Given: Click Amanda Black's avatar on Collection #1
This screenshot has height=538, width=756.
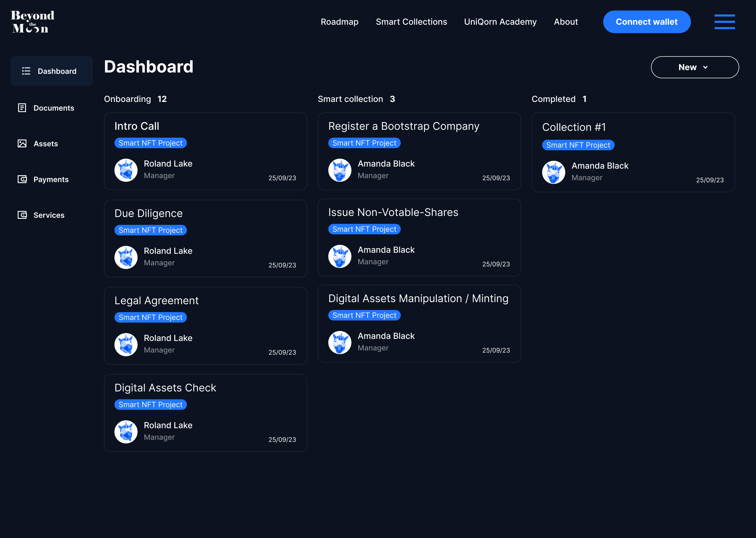Looking at the screenshot, I should click(553, 172).
